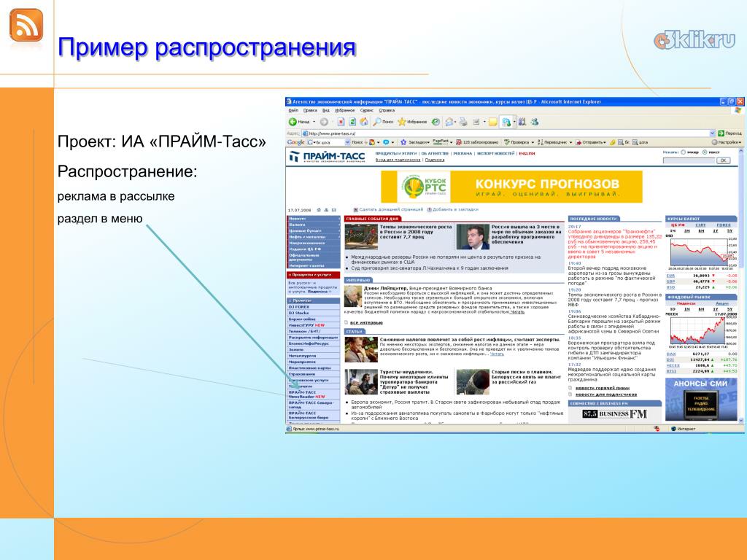Viewport: 747px width, 560px height.
Task: Select the 'текст' search radio option
Action: click(705, 152)
